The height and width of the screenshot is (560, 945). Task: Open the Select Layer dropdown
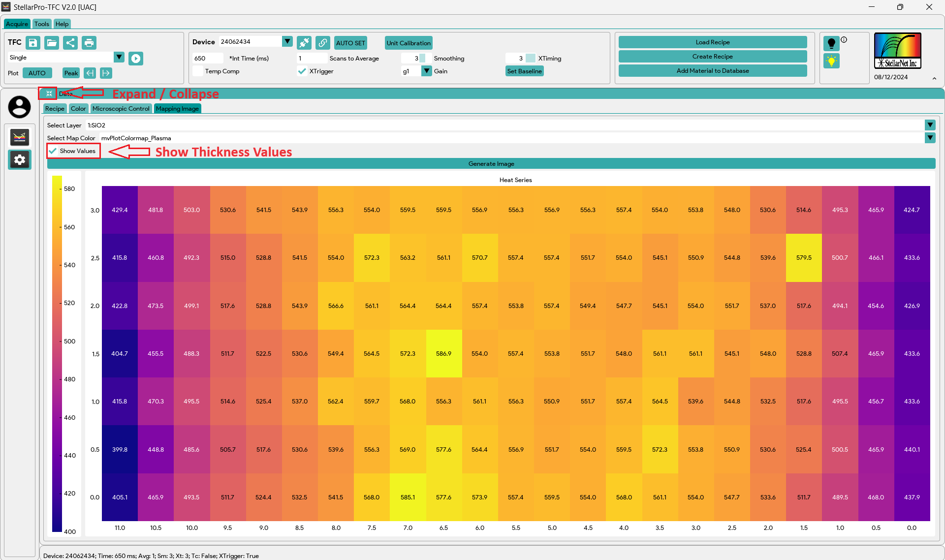[x=930, y=125]
